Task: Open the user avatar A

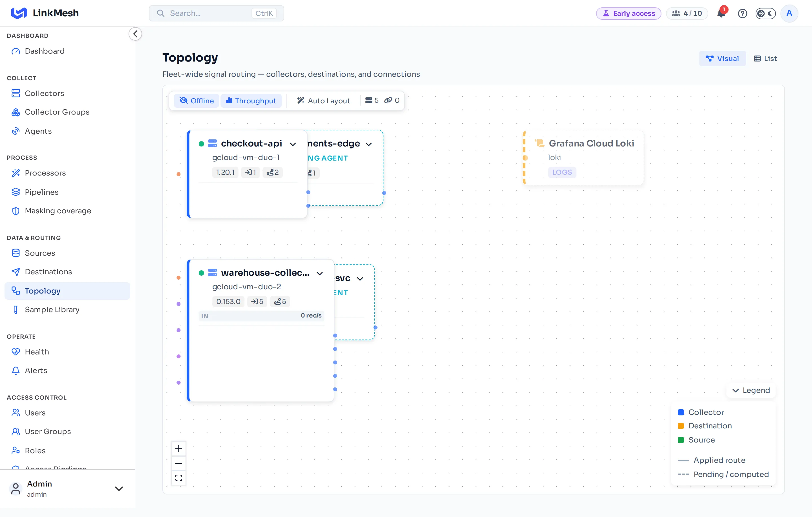Action: click(x=789, y=14)
